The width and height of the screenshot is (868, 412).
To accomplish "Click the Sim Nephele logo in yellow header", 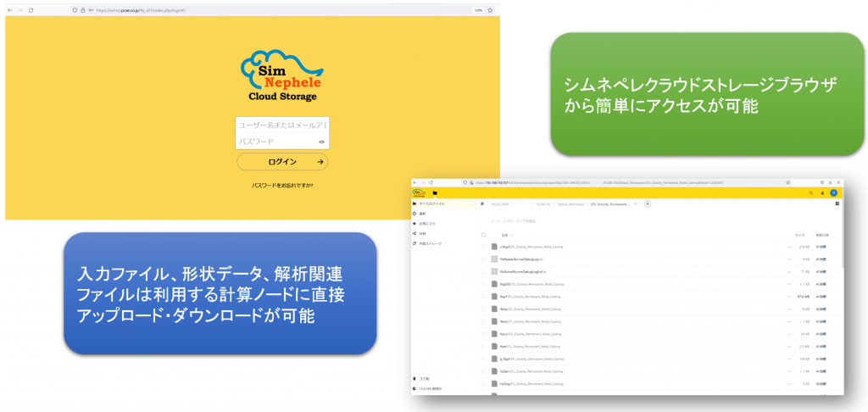I will coord(419,192).
